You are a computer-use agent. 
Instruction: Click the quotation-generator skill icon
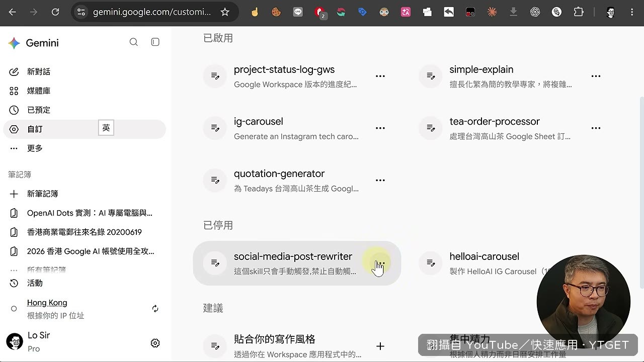[x=215, y=180]
